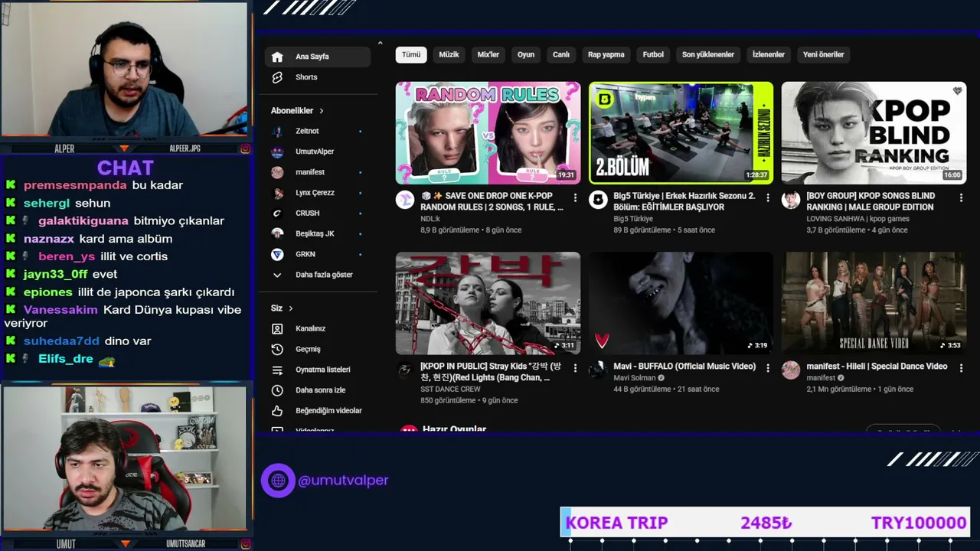980x551 pixels.
Task: Open SAVE ONE DROP ONE K-POP video title
Action: tap(492, 201)
